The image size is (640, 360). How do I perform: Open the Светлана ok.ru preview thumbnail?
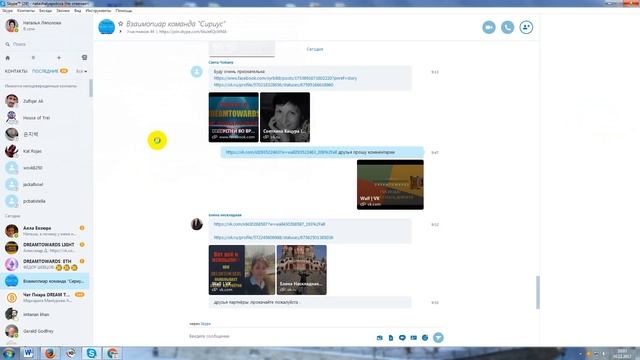click(285, 117)
